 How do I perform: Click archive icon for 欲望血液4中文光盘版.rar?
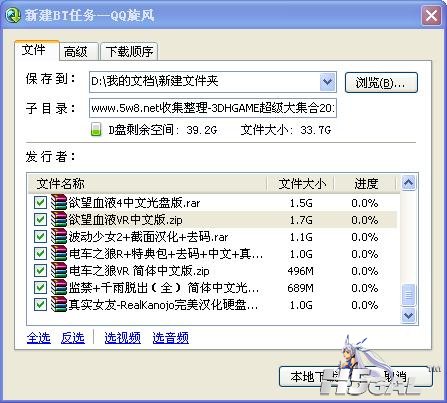[x=59, y=202]
